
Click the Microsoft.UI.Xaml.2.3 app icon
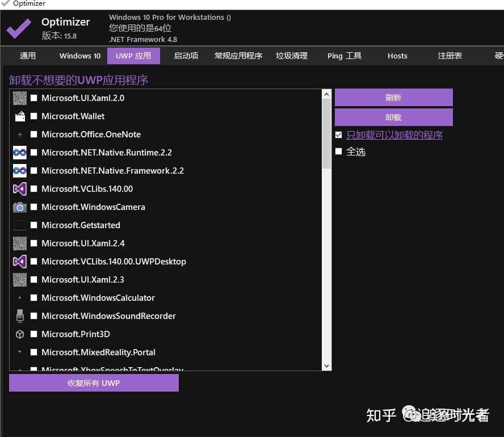[x=20, y=280]
